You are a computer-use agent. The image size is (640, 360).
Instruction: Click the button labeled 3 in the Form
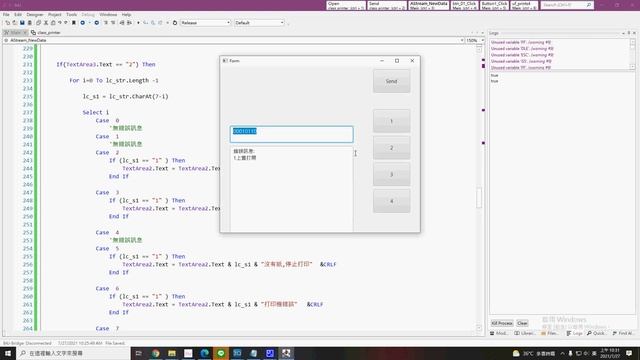coord(391,174)
